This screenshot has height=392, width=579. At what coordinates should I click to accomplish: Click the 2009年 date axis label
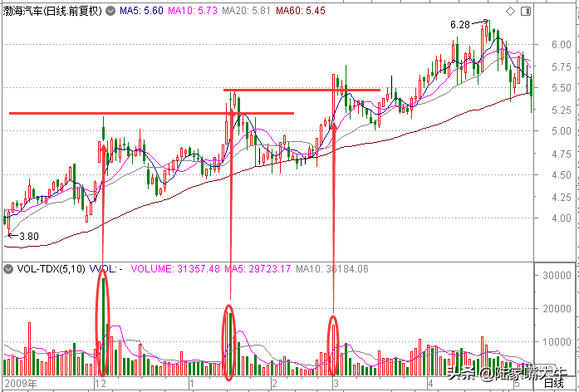(x=21, y=384)
